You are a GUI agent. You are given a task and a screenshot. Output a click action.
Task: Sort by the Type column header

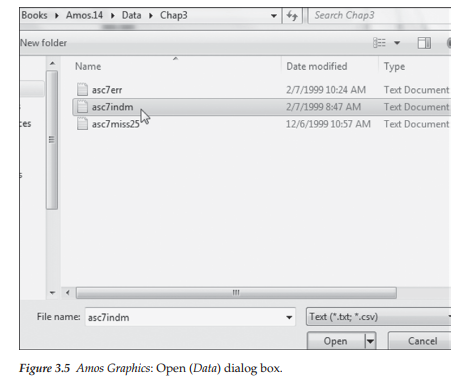click(x=394, y=66)
